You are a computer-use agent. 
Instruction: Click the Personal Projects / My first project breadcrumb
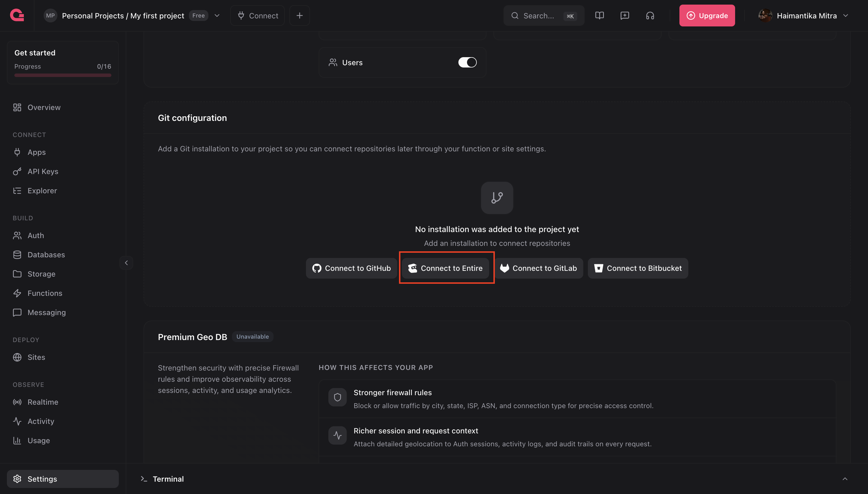point(123,16)
